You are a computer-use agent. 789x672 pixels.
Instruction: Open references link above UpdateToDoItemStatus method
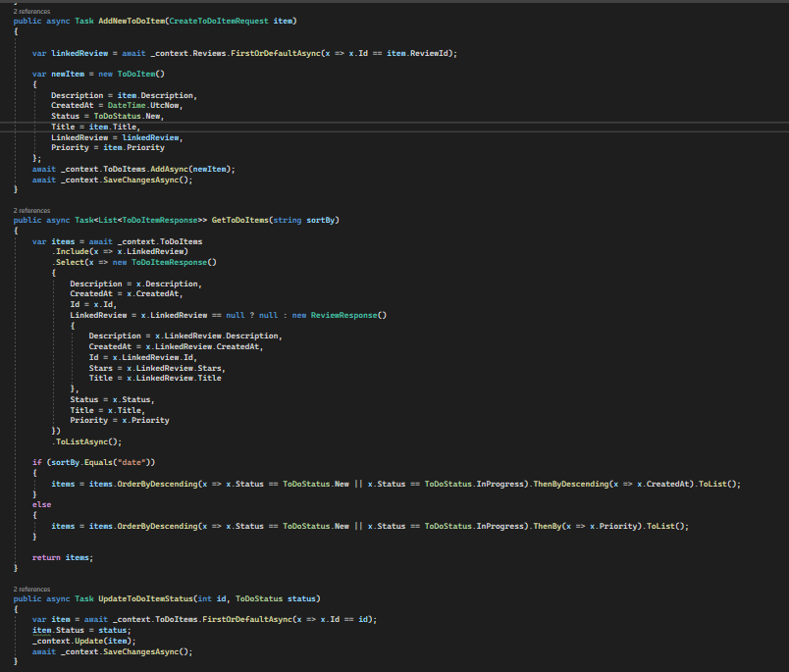[31, 589]
